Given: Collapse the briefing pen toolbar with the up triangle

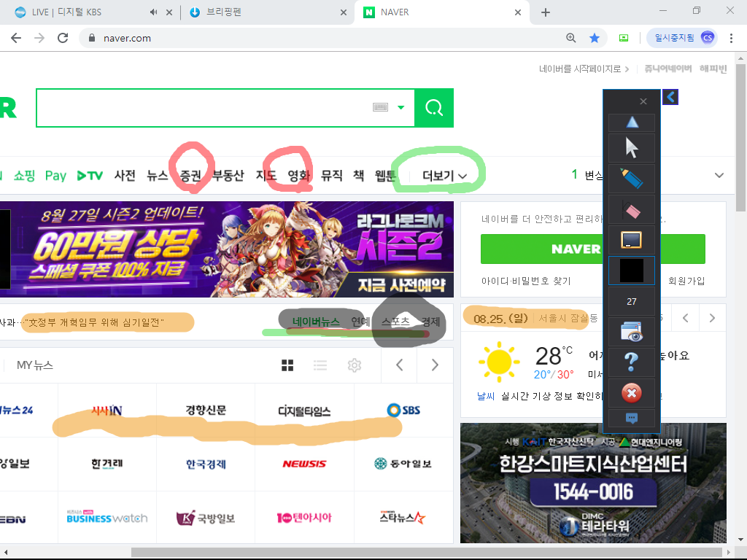Looking at the screenshot, I should (632, 122).
